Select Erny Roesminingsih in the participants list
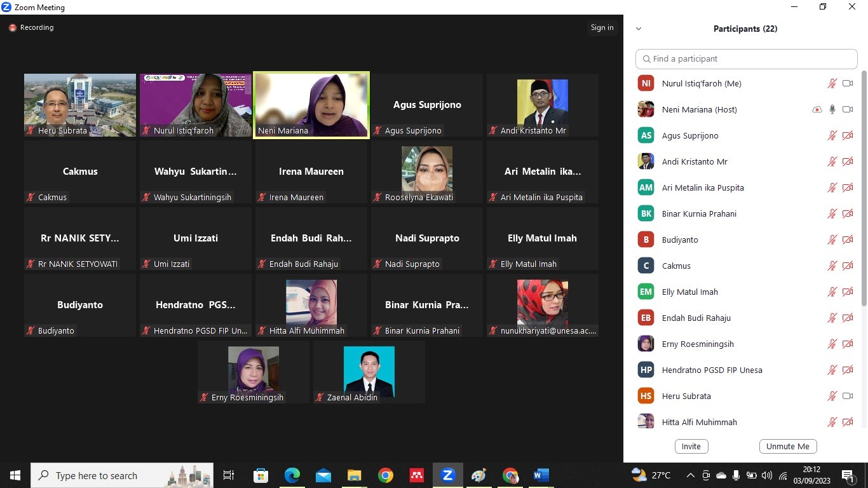Viewport: 868px width, 488px height. click(698, 344)
